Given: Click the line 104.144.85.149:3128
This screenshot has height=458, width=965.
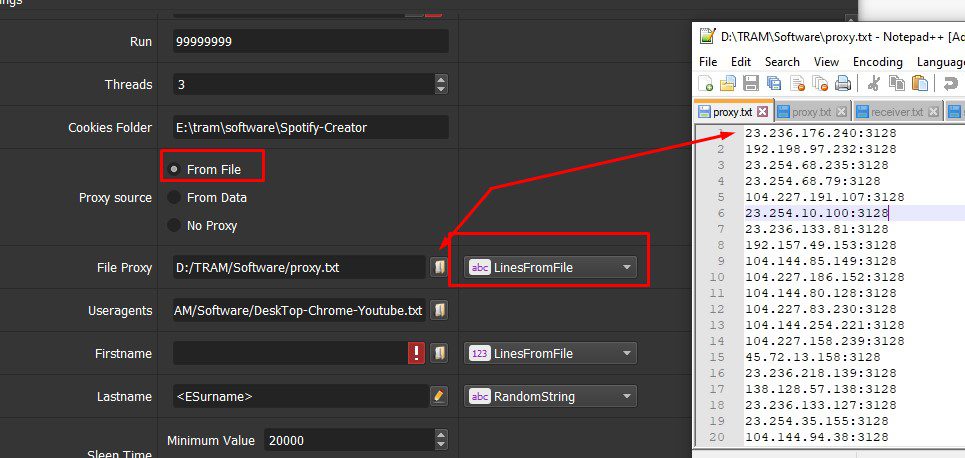Looking at the screenshot, I should (820, 261).
